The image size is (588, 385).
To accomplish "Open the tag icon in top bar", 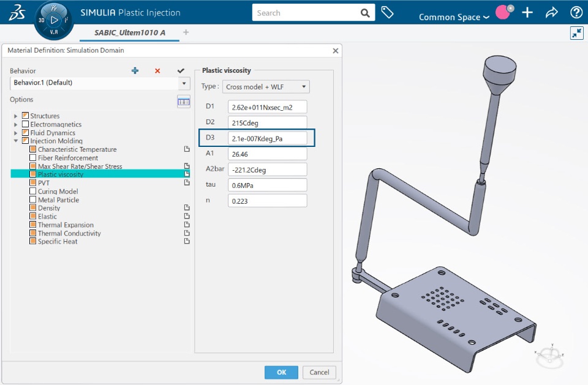I will 387,12.
